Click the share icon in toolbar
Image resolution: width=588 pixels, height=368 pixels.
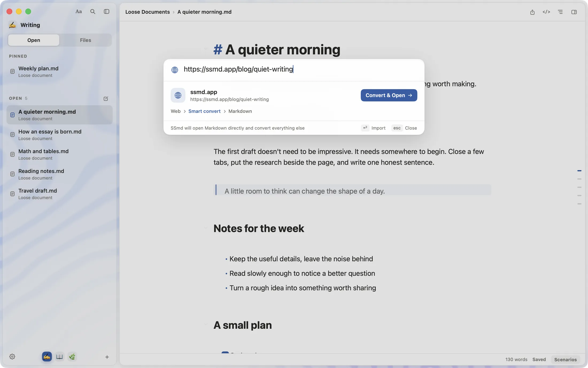coord(532,12)
